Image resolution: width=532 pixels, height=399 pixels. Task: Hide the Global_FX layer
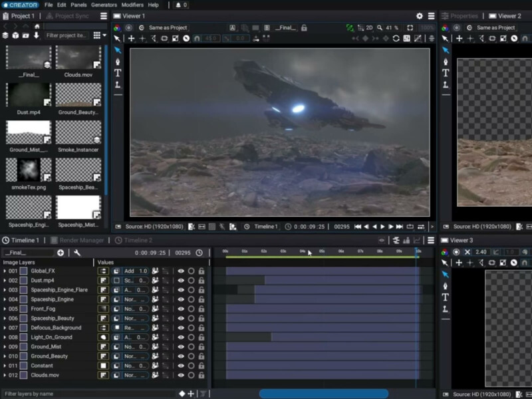click(x=181, y=271)
